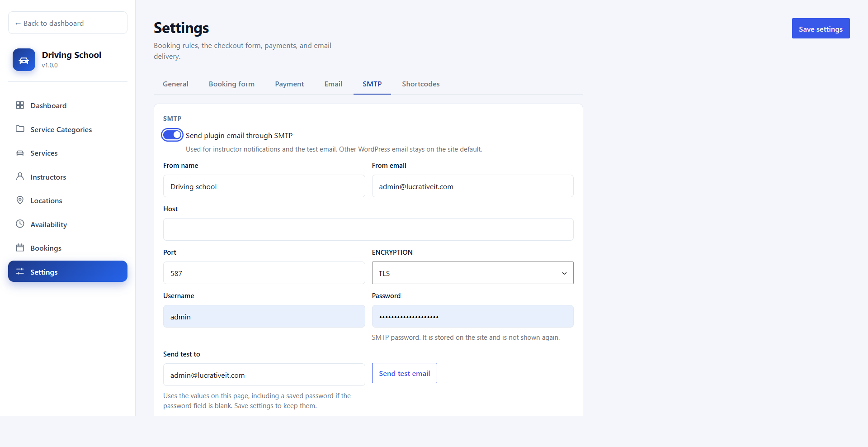Screen dimensions: 868x447
Task: Click the Send test email button
Action: (x=404, y=373)
